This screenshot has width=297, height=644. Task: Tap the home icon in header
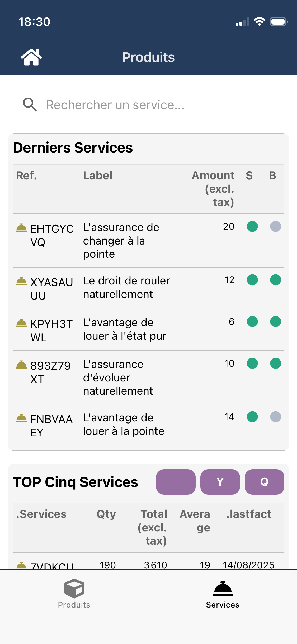31,57
